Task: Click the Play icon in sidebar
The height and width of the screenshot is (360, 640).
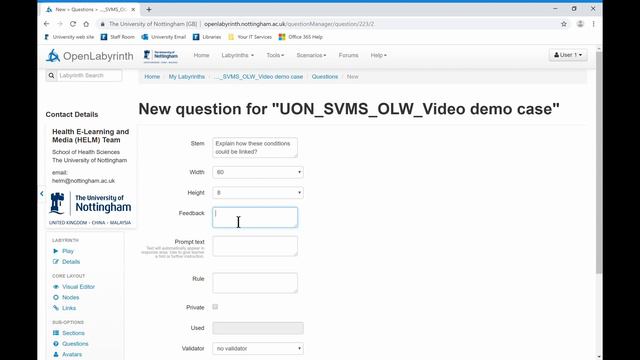Action: click(x=56, y=251)
